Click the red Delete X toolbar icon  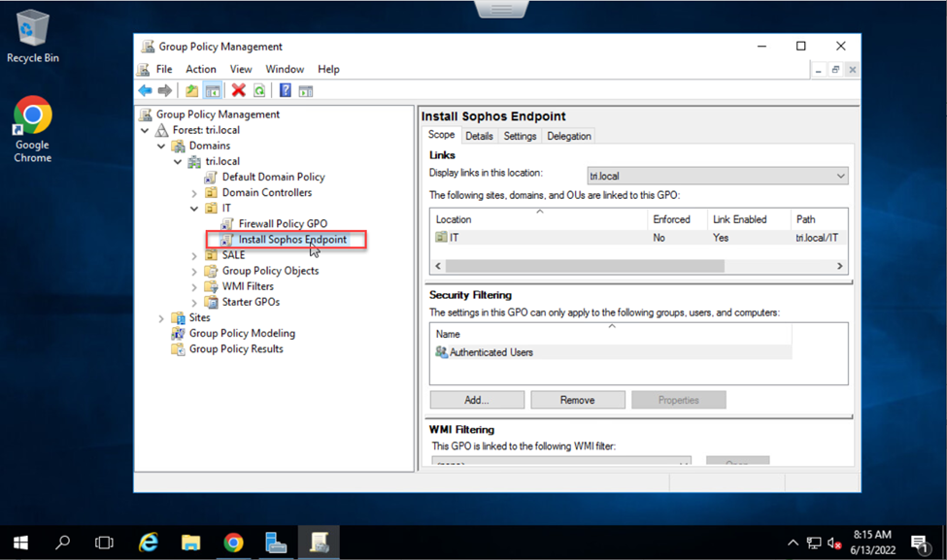click(239, 90)
